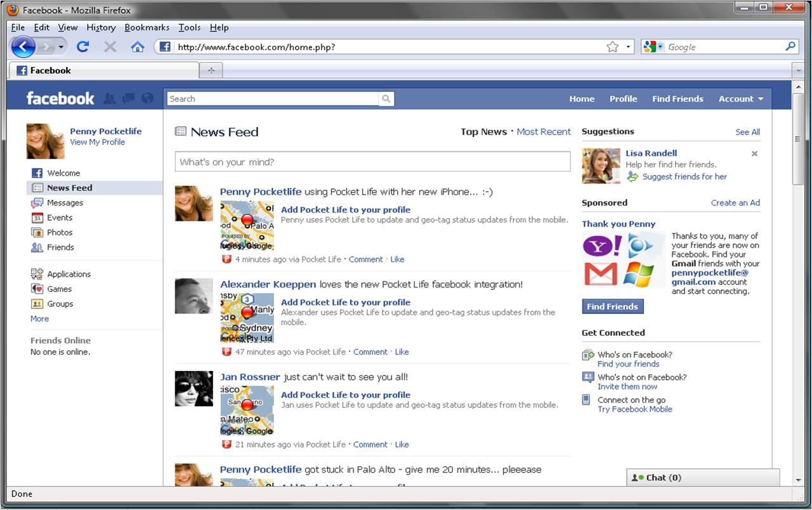Screen dimensions: 812x510
Task: Click the Events calendar icon in sidebar
Action: pos(37,218)
